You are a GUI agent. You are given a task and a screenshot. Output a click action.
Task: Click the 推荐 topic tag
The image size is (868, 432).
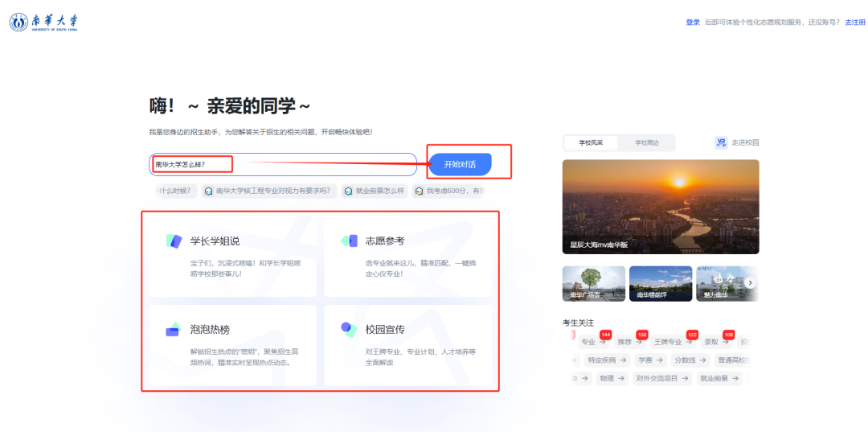631,342
